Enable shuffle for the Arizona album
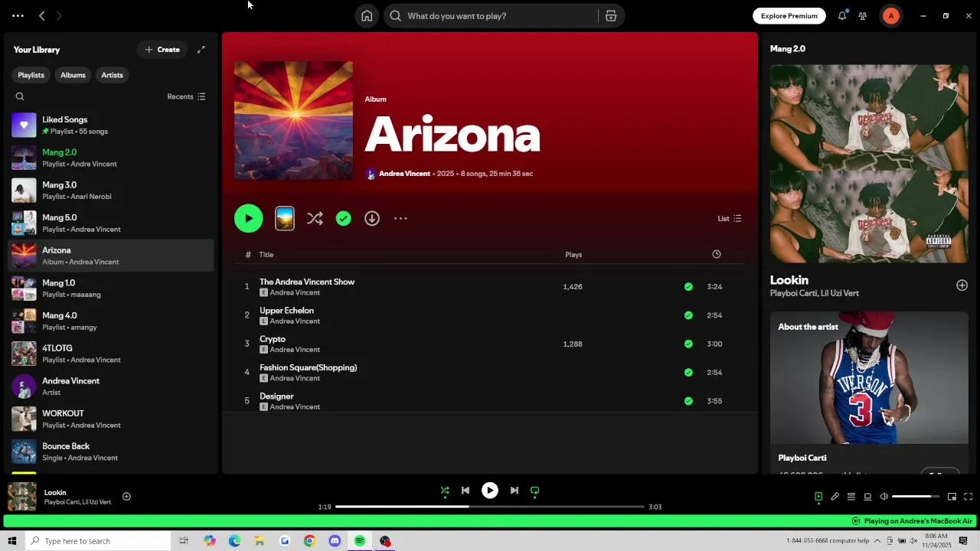This screenshot has width=980, height=551. pyautogui.click(x=315, y=219)
